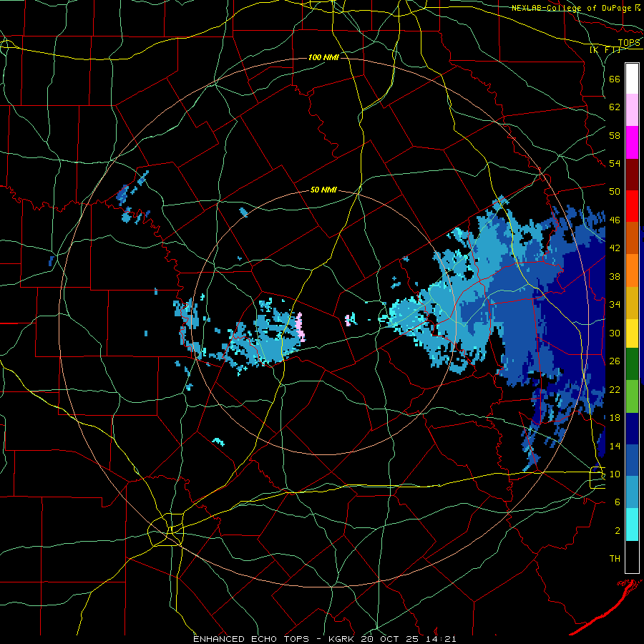The width and height of the screenshot is (644, 644).
Task: Click the small pink echo east of center
Action: (348, 320)
